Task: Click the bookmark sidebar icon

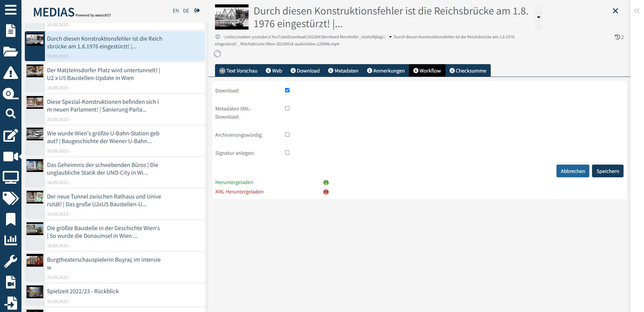Action: (10, 219)
